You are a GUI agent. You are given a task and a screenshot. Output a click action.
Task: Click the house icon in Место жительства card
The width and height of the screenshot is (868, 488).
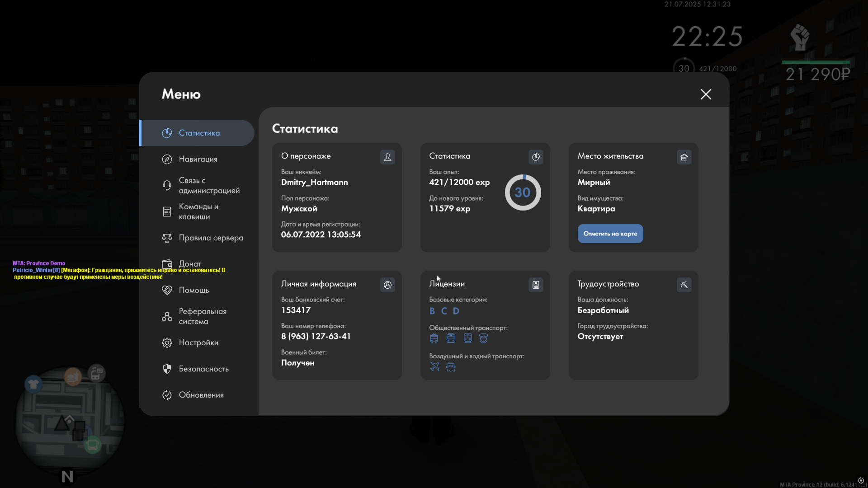click(684, 157)
